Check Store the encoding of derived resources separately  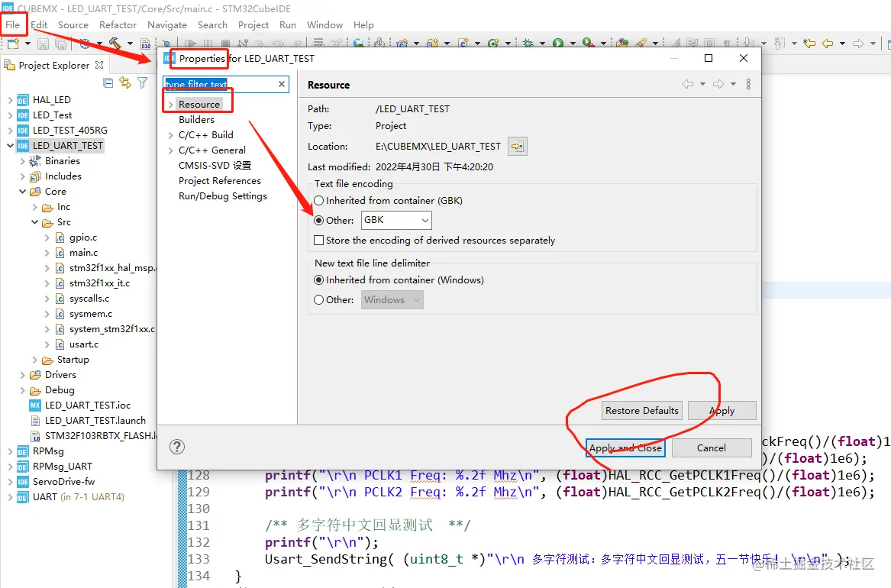(x=319, y=241)
